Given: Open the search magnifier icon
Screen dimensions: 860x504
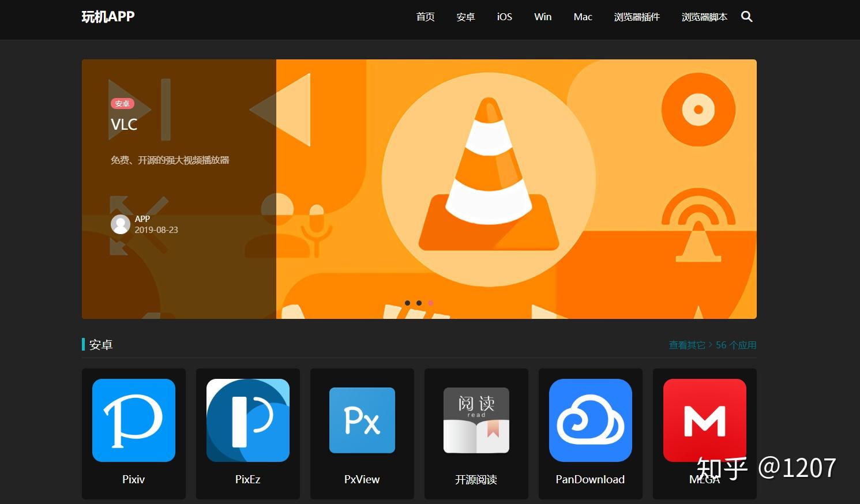Looking at the screenshot, I should 746,17.
